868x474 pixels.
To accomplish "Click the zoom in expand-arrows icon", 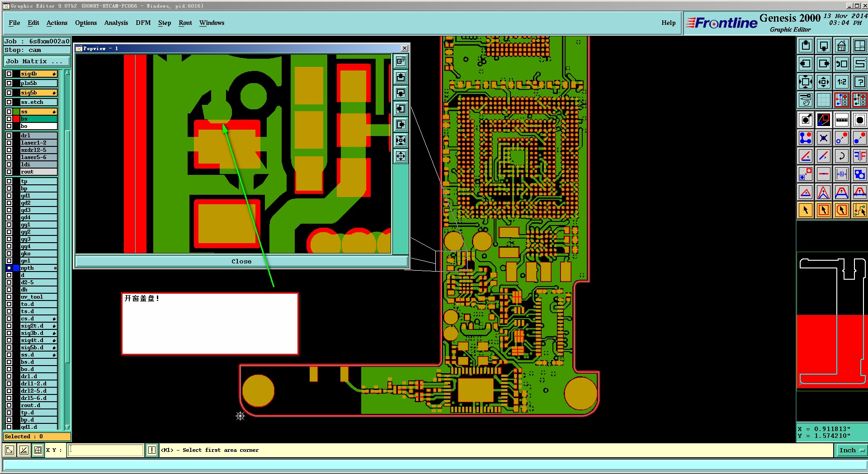I will [806, 82].
